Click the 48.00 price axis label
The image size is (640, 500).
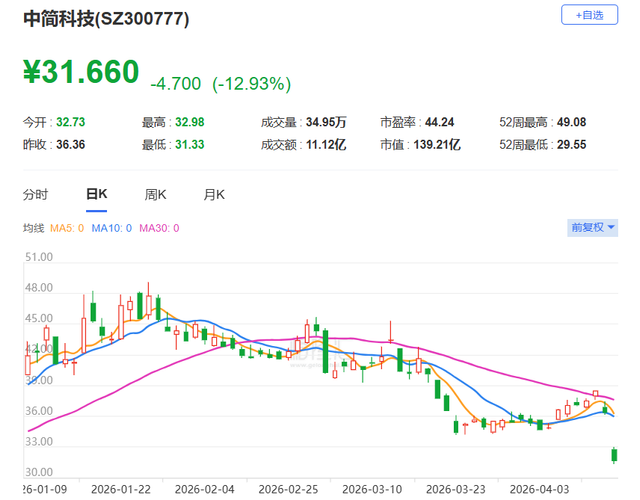pyautogui.click(x=39, y=288)
